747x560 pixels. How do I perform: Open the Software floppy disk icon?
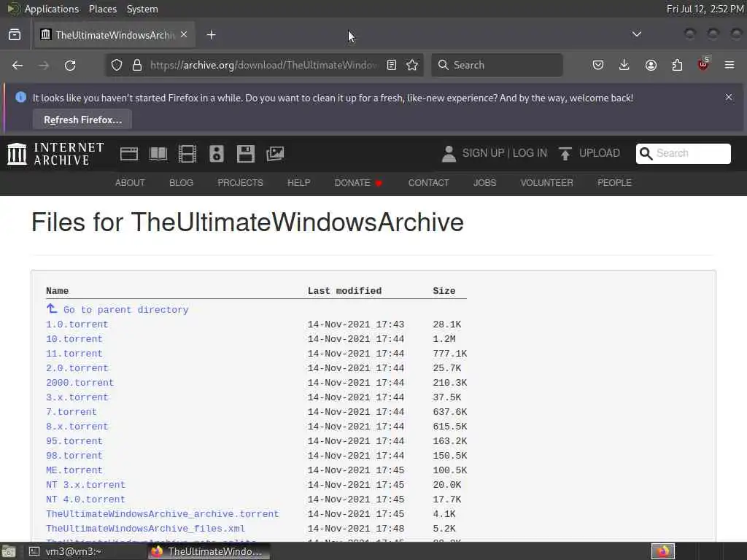point(245,154)
